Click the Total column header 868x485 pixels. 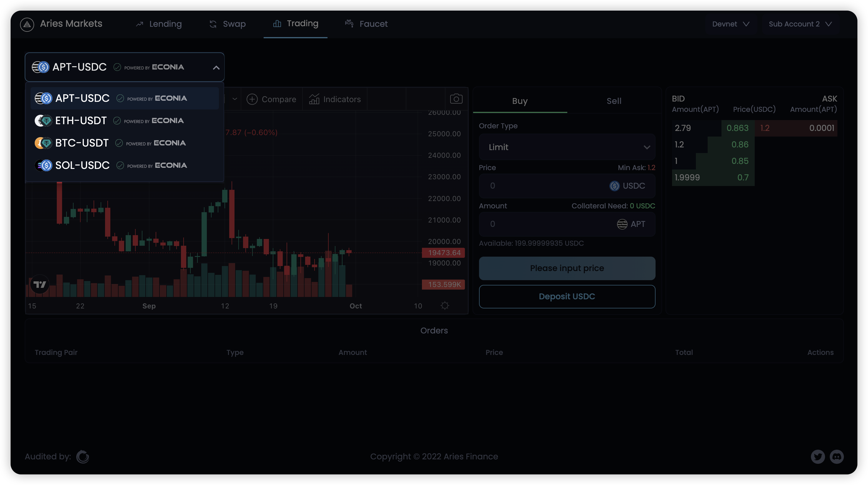click(x=684, y=353)
